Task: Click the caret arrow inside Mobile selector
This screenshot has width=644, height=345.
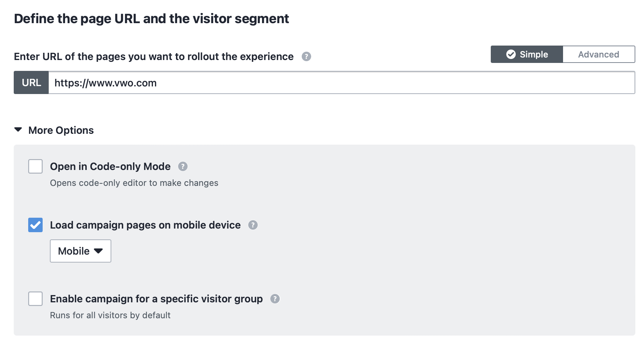Action: point(98,251)
